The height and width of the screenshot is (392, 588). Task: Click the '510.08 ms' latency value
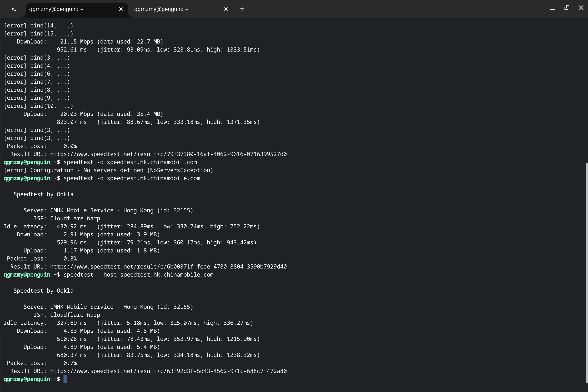pyautogui.click(x=72, y=339)
